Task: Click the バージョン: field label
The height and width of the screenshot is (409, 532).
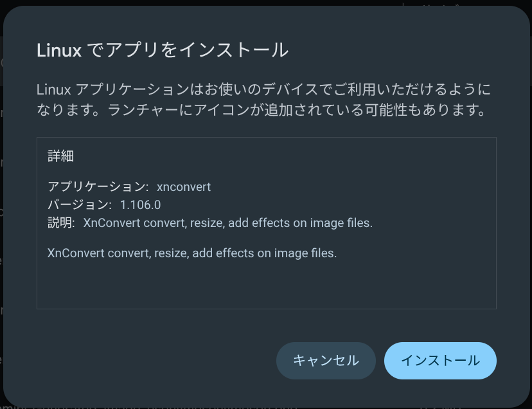Action: [x=80, y=205]
